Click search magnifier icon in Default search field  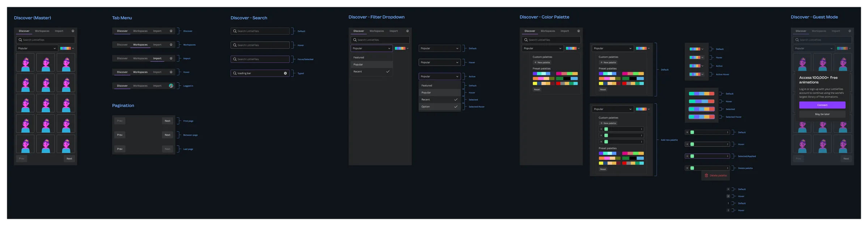235,31
